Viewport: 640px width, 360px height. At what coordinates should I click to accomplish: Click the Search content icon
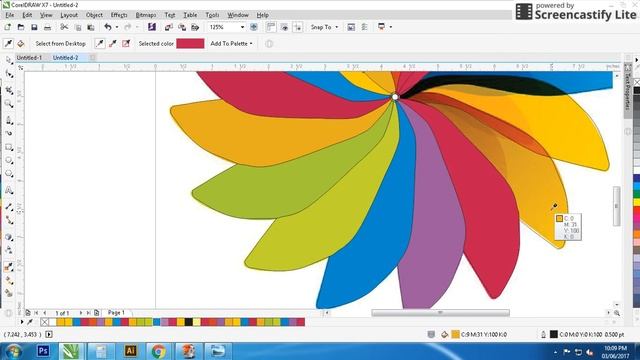[152, 27]
